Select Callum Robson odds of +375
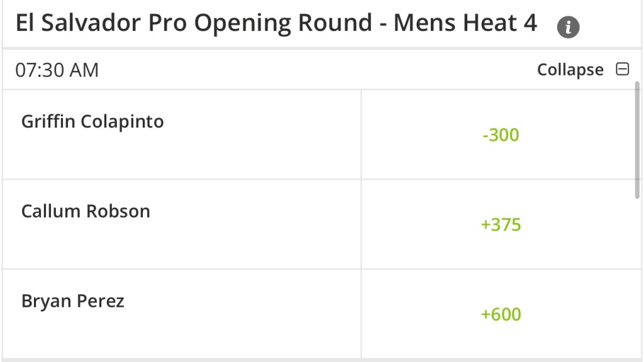Viewport: 644px width, 362px height. (x=501, y=224)
